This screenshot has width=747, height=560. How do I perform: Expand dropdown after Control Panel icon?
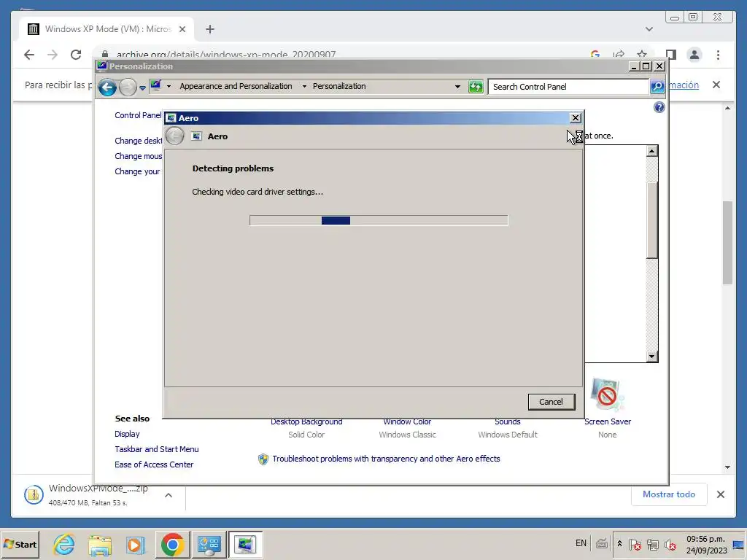(x=169, y=86)
